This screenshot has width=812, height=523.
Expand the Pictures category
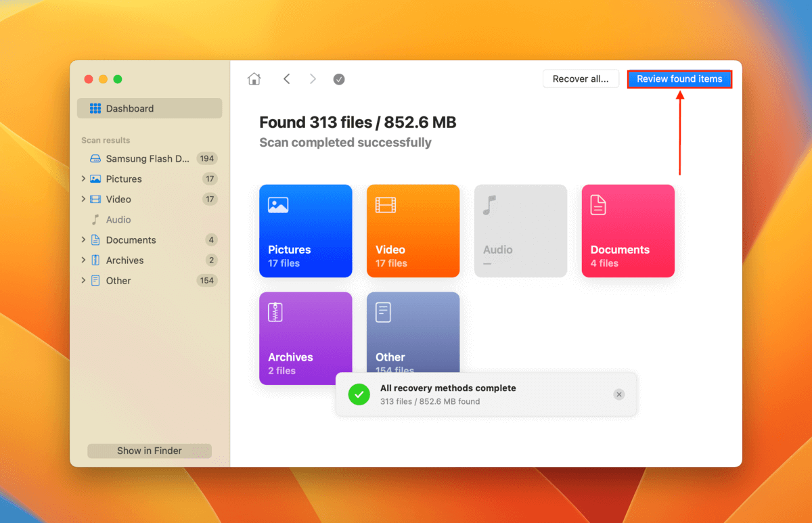[x=83, y=179]
